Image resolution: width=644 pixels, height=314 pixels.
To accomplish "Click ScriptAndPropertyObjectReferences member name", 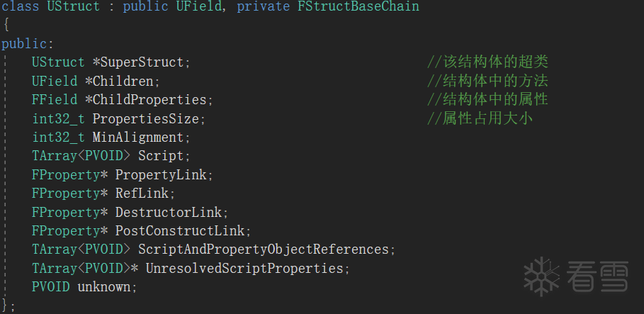I will [263, 249].
